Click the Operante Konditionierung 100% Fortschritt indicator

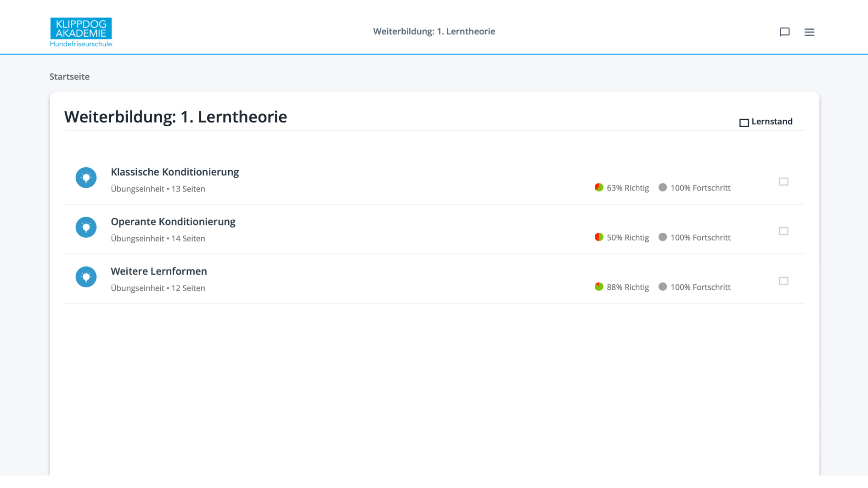694,237
